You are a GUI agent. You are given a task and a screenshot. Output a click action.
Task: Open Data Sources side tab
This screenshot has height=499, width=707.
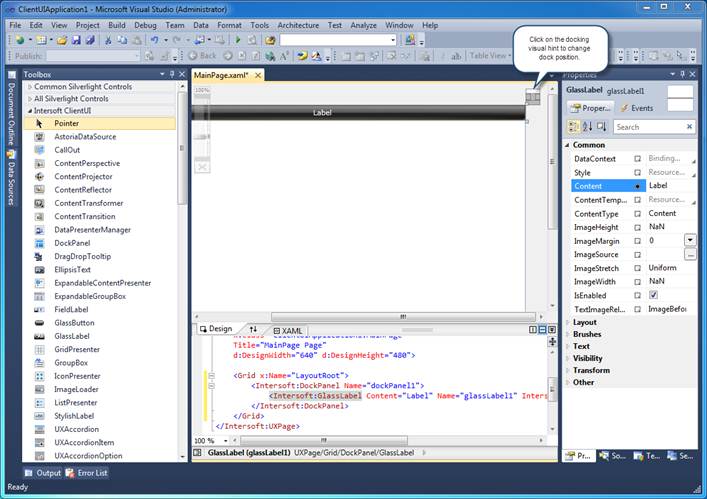point(11,178)
